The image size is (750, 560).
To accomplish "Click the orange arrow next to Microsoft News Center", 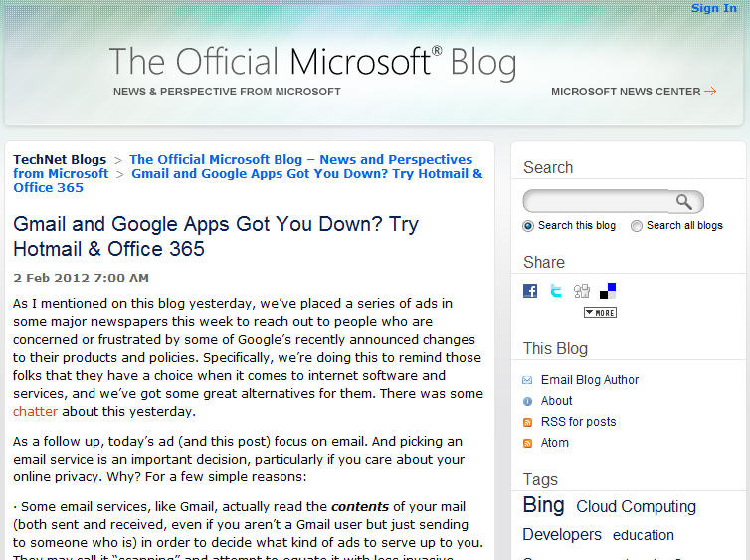I will (710, 91).
